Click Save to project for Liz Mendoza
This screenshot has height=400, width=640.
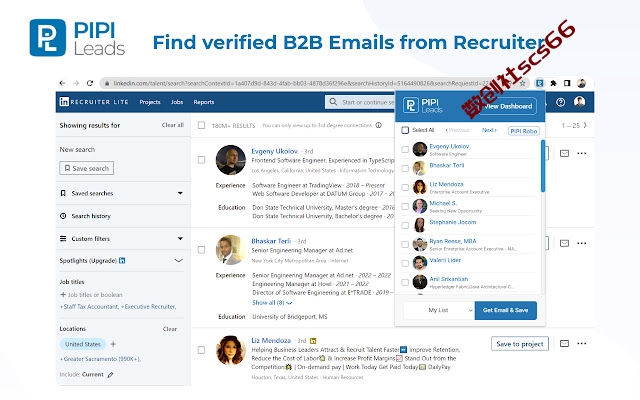tap(520, 344)
